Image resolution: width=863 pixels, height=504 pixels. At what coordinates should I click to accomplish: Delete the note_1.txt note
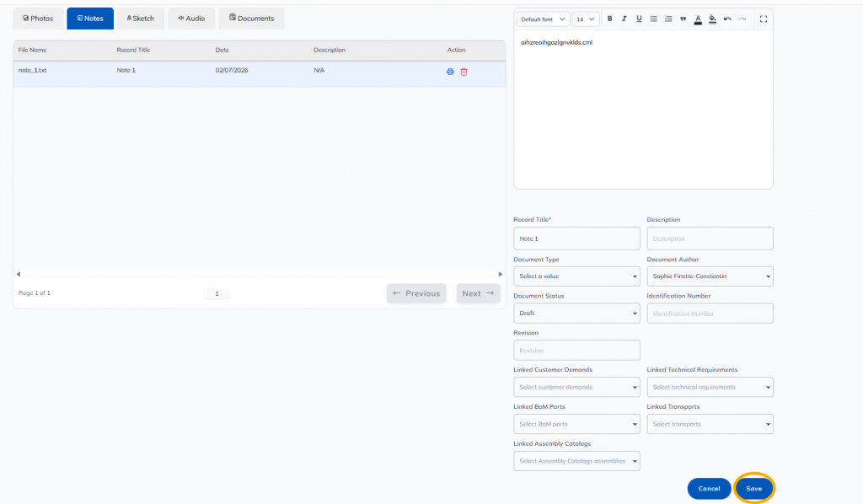464,72
